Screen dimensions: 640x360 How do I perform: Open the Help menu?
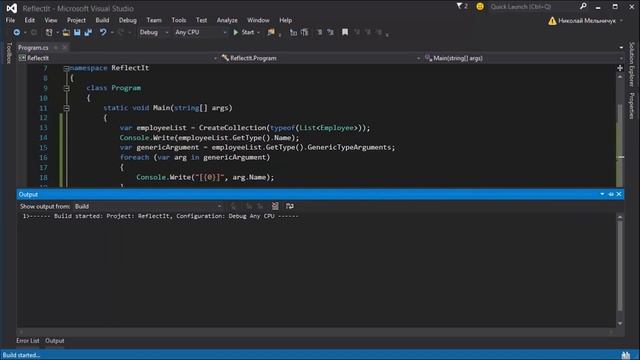286,20
